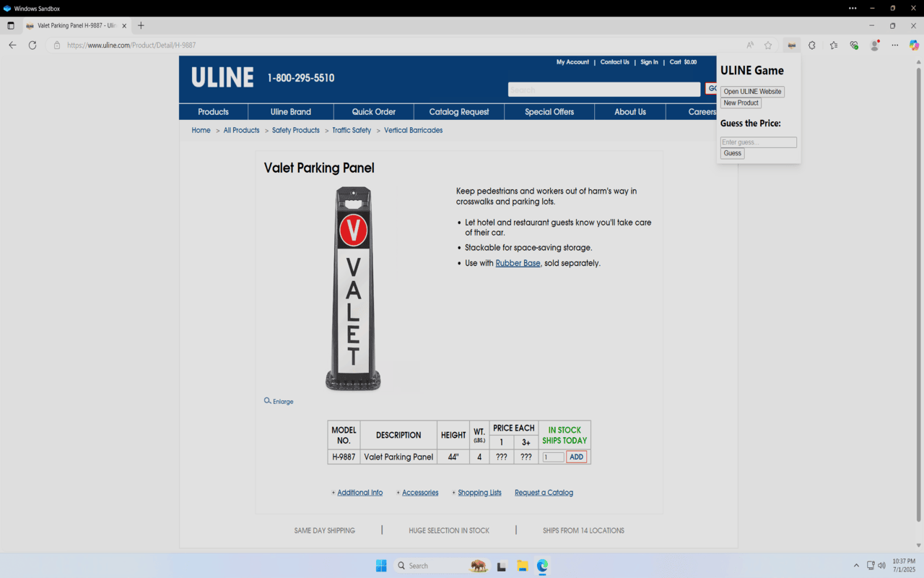Click the profile avatar icon
The height and width of the screenshot is (578, 924).
click(875, 45)
